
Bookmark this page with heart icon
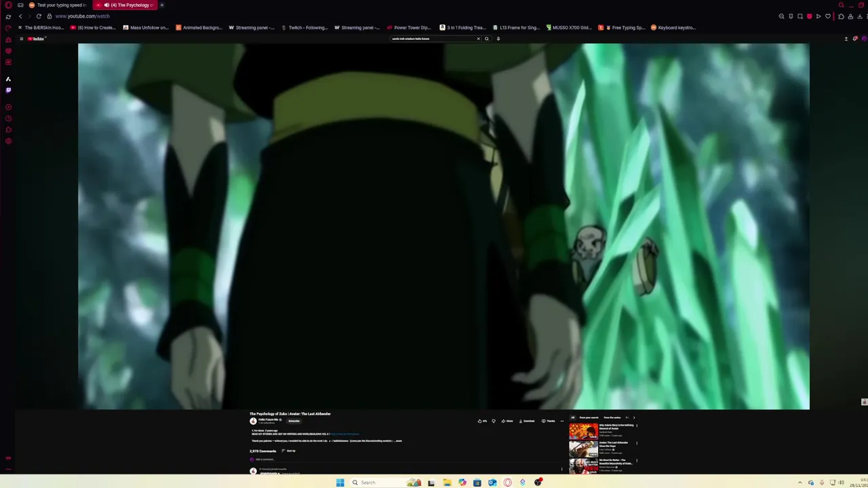tap(827, 16)
